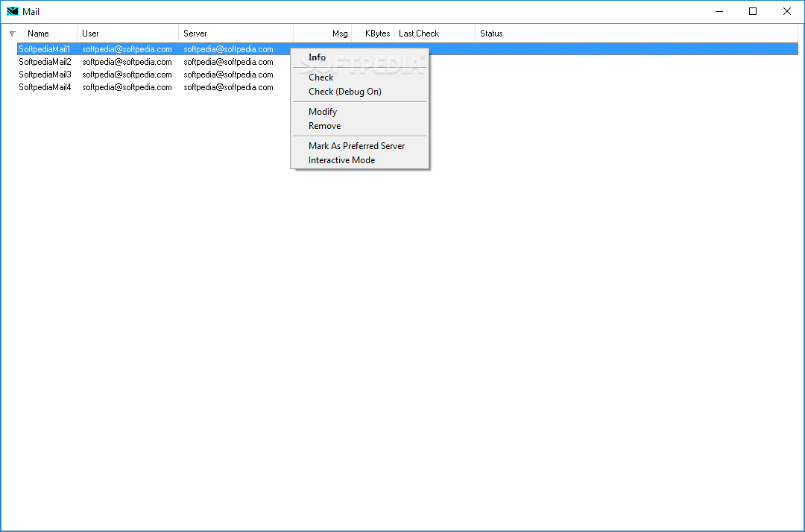Viewport: 805px width, 532px height.
Task: Click the user email in SoftpediaMail4 row
Action: point(127,88)
